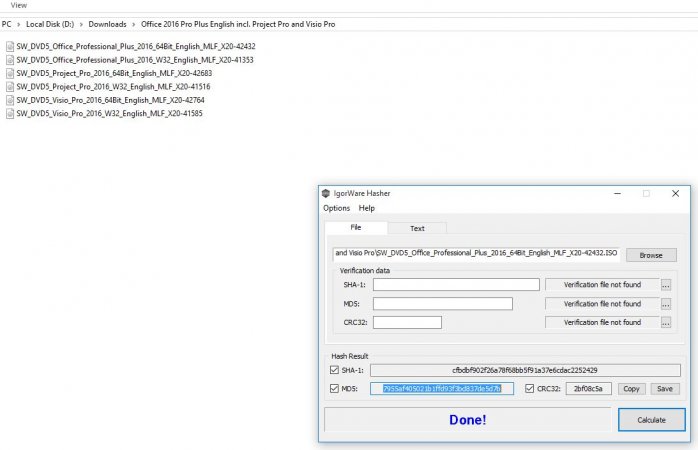Click the Copy button
The image size is (698, 450).
tap(631, 389)
